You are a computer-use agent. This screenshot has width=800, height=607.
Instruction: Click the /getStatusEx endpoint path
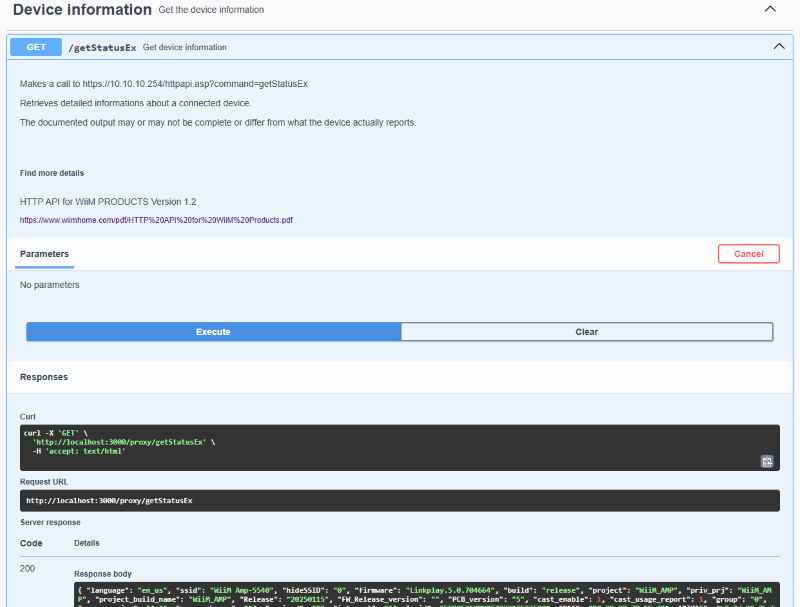(103, 47)
